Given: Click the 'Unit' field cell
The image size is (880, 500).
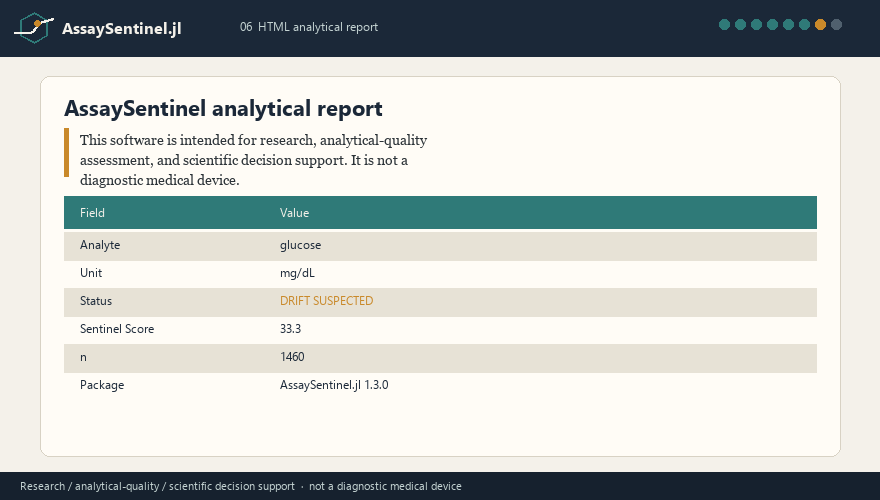Looking at the screenshot, I should [x=91, y=273].
